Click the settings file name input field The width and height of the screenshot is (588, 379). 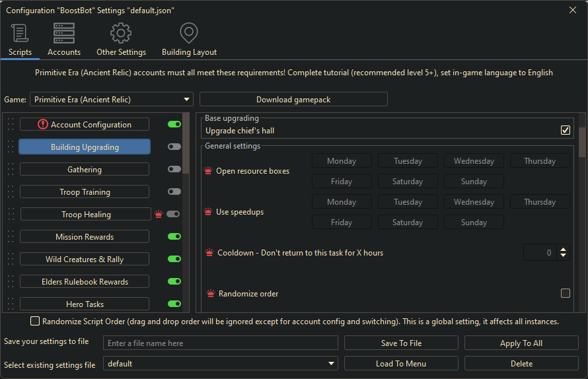coord(221,343)
